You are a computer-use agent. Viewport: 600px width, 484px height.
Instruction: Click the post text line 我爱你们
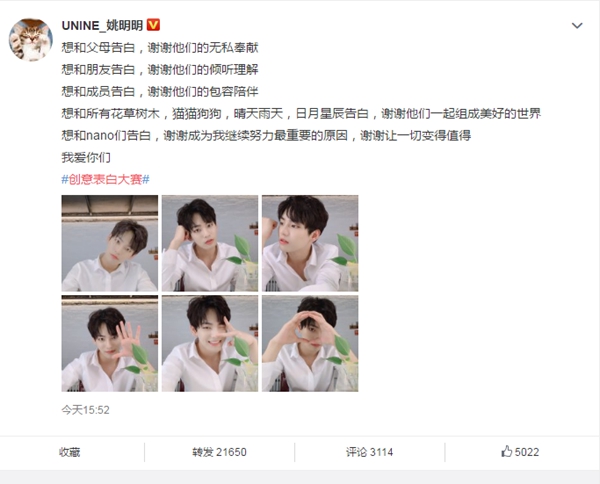pyautogui.click(x=86, y=157)
